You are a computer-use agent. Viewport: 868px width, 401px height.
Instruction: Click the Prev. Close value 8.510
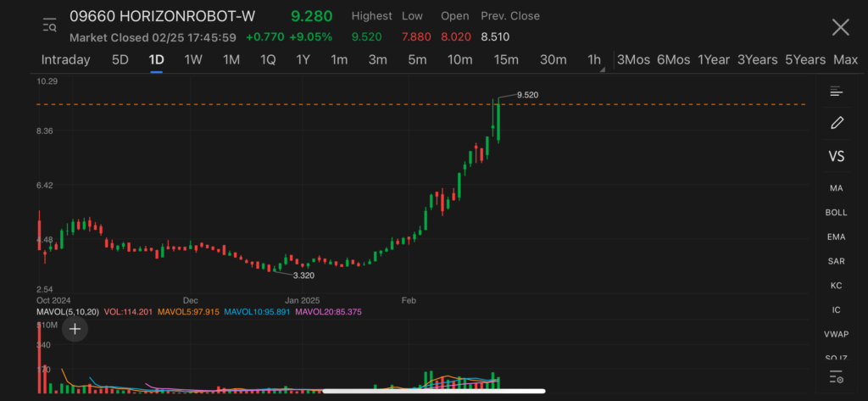tap(495, 37)
